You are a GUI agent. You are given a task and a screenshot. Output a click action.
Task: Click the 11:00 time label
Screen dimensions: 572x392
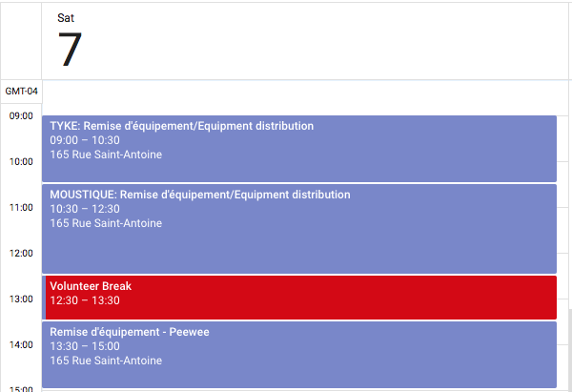click(21, 207)
